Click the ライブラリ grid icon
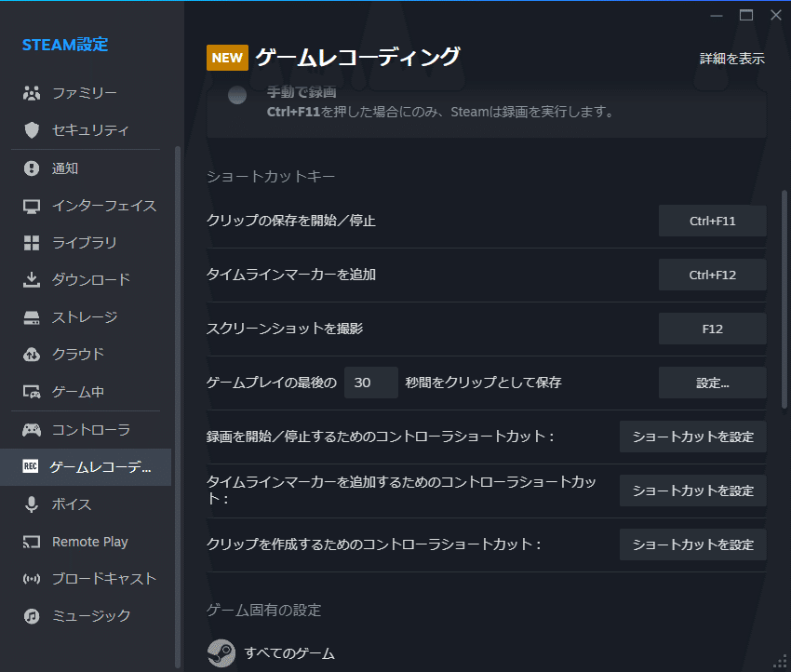 point(32,243)
